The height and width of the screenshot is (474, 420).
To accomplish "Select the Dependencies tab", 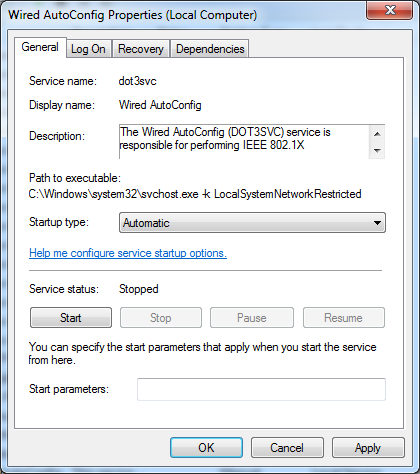I will (x=210, y=49).
